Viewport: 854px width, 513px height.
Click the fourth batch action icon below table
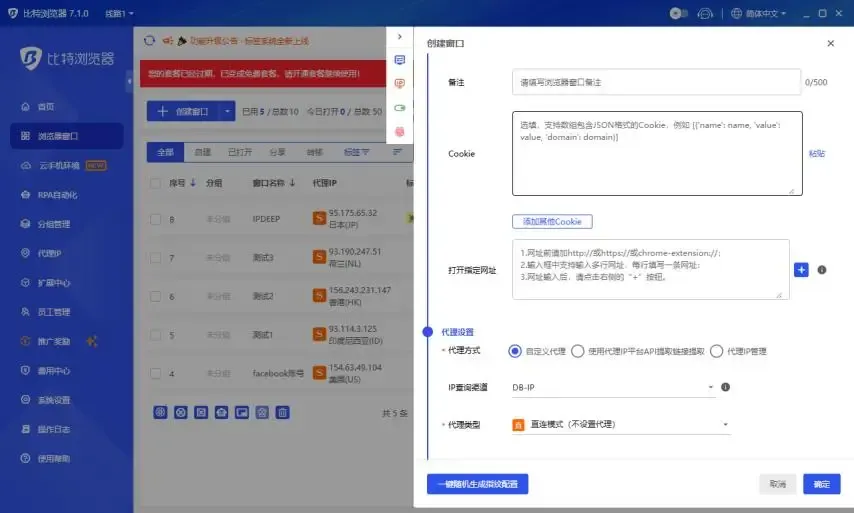221,412
